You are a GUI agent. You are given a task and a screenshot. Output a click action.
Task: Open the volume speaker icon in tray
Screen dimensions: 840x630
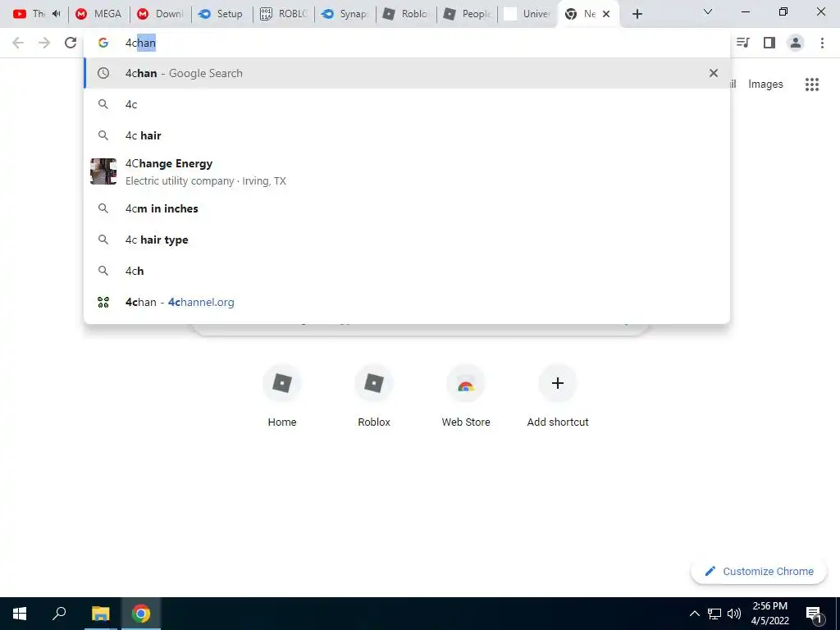(x=734, y=614)
